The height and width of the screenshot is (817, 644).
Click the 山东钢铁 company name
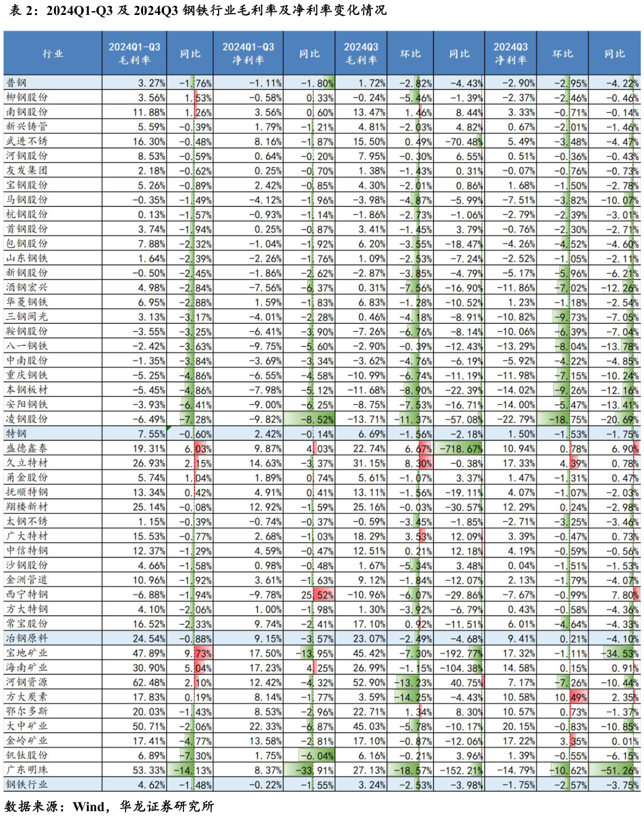click(x=27, y=258)
